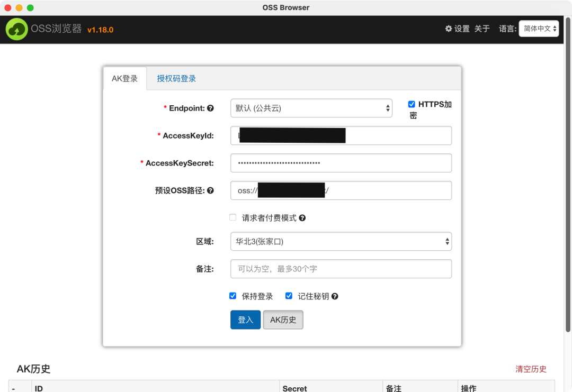Click the blue 登入 button
The width and height of the screenshot is (572, 392).
(246, 320)
